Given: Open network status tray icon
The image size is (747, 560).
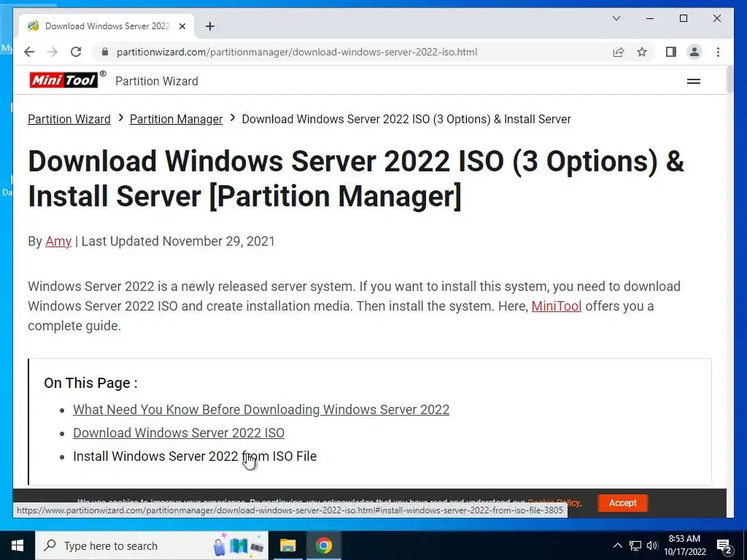Looking at the screenshot, I should tap(635, 545).
